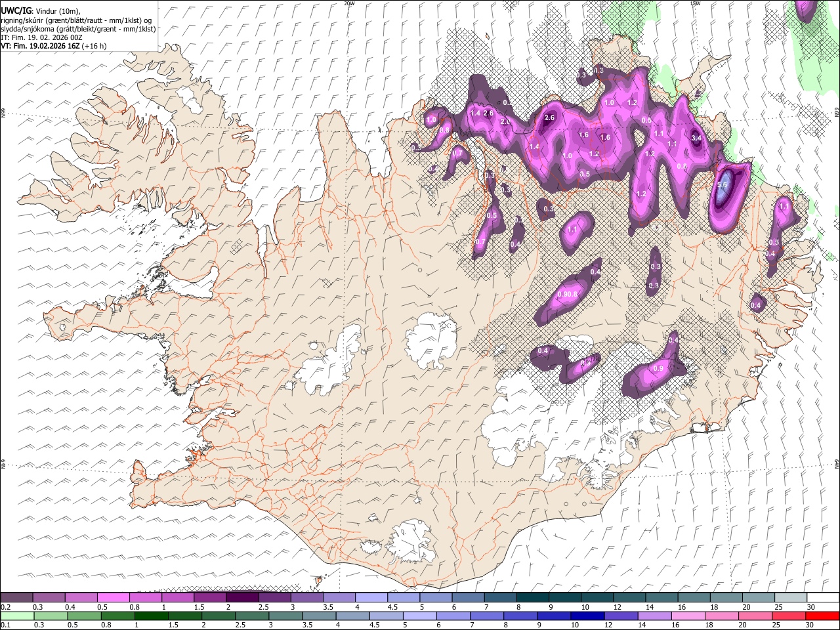Click the "0.2" label under the snow legend
840x630 pixels.
(6, 607)
